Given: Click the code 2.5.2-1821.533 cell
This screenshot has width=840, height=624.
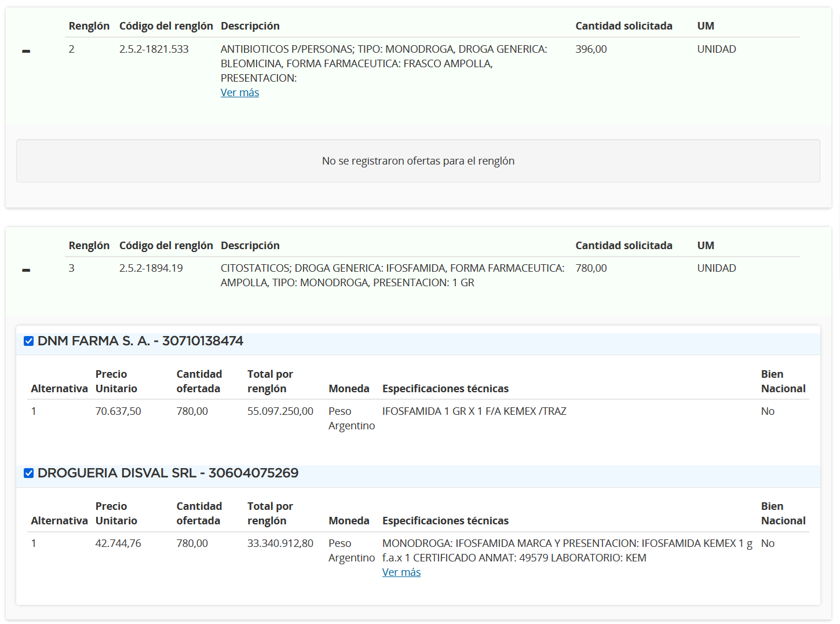Looking at the screenshot, I should pos(154,49).
